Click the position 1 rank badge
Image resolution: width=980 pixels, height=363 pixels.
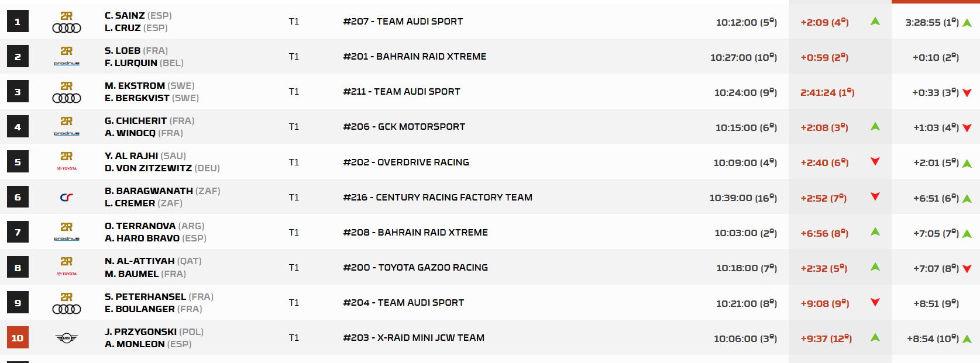click(x=18, y=22)
